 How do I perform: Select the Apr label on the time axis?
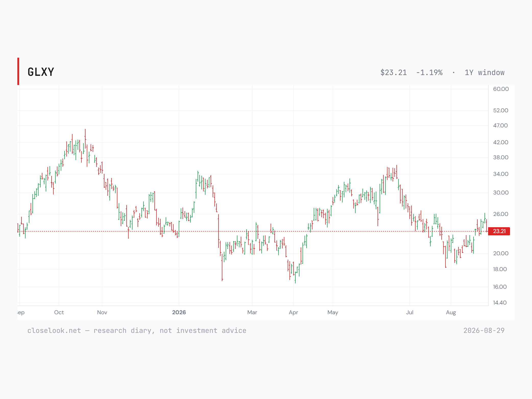point(294,312)
